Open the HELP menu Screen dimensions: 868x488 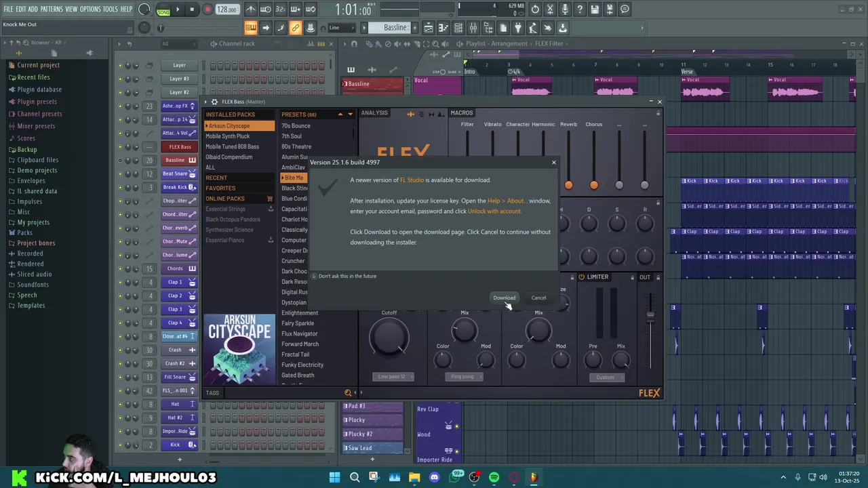tap(126, 9)
